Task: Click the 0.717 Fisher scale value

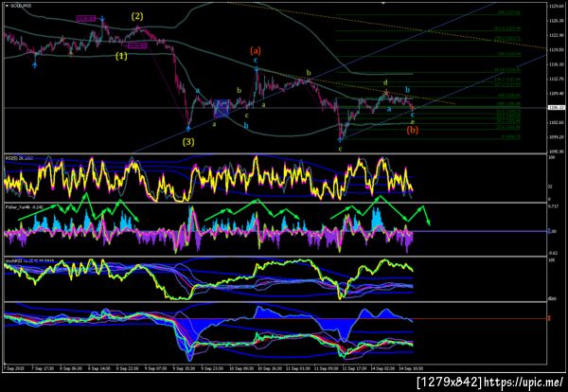Action: (553, 206)
